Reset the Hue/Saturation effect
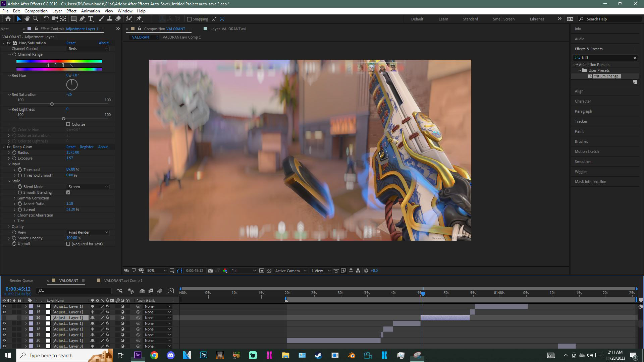644x362 pixels. [71, 43]
